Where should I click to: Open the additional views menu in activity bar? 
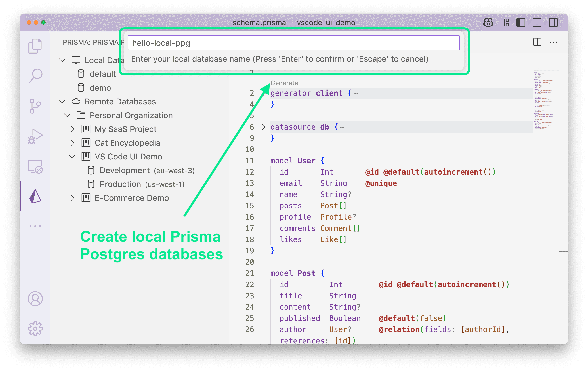pos(35,226)
